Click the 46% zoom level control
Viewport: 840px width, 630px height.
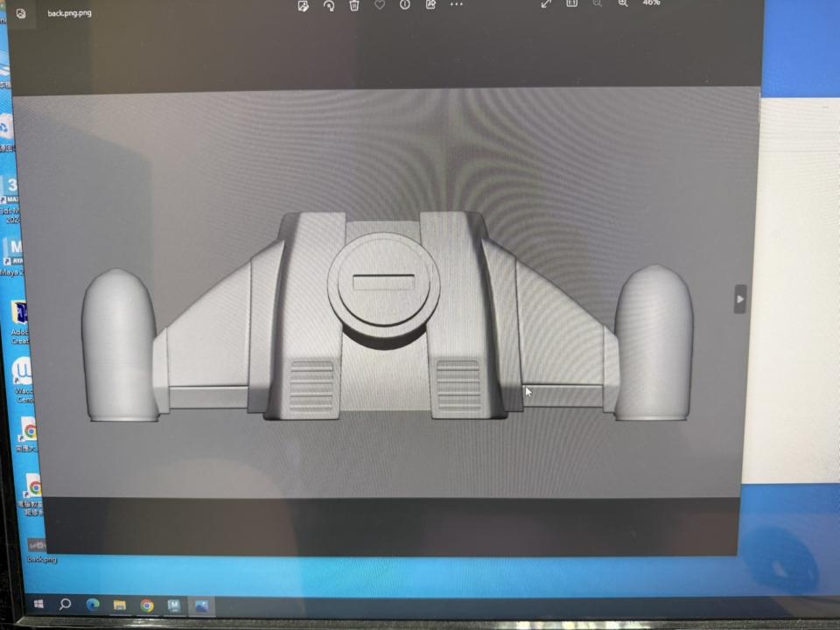click(x=650, y=3)
